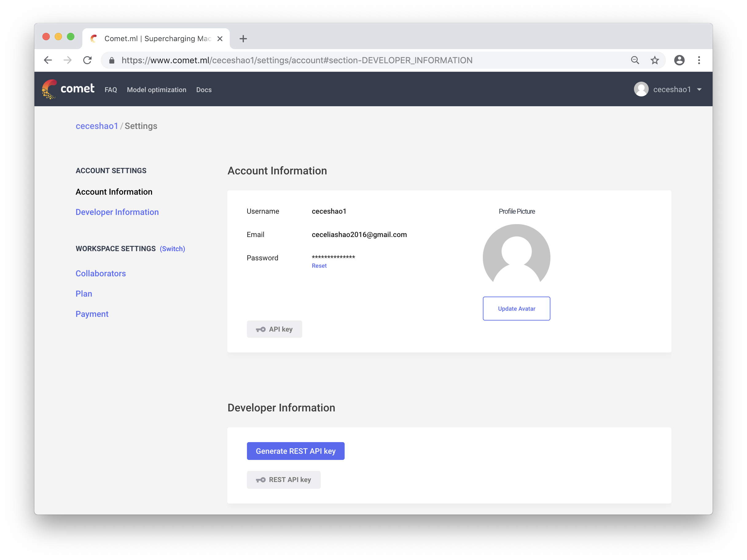Open the Model optimization menu item
Viewport: 747px width, 560px height.
(x=156, y=89)
